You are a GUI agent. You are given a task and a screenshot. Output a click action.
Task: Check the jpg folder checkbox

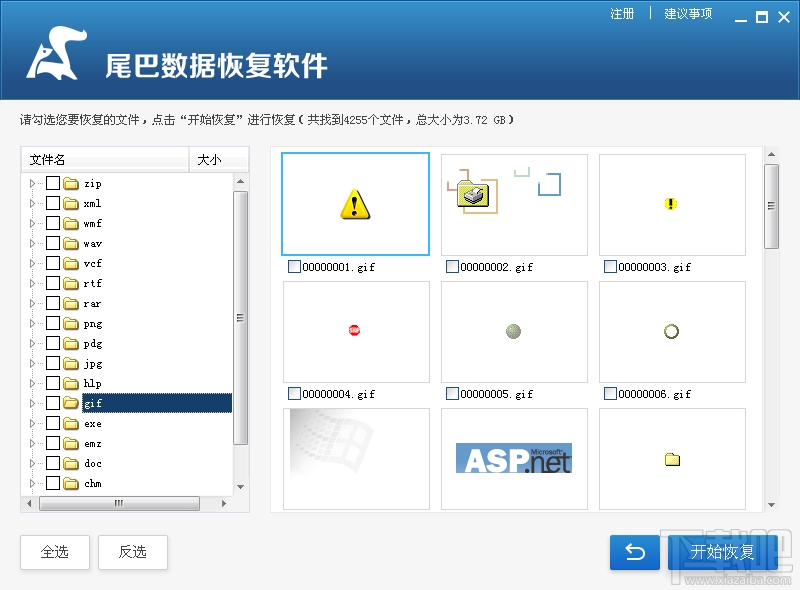[x=53, y=363]
